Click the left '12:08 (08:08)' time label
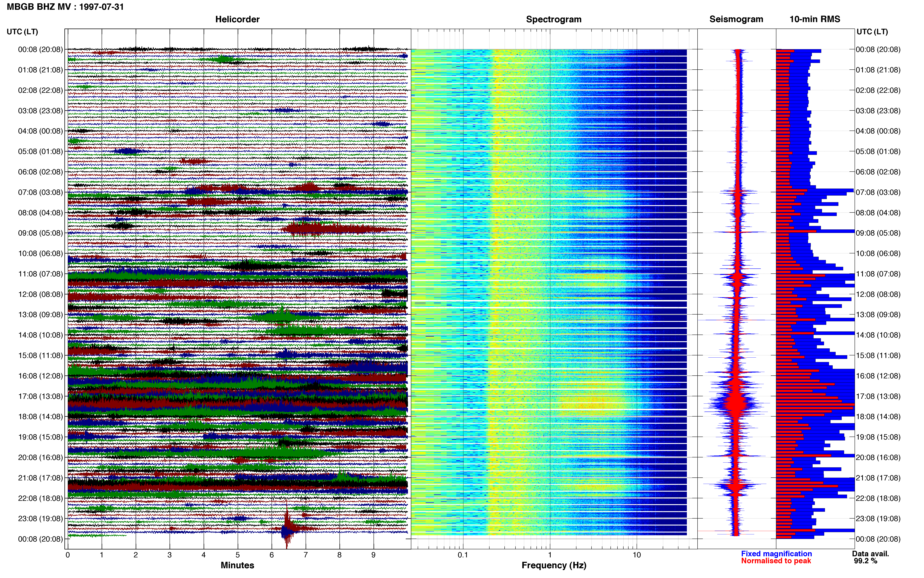The width and height of the screenshot is (924, 578). 41,294
